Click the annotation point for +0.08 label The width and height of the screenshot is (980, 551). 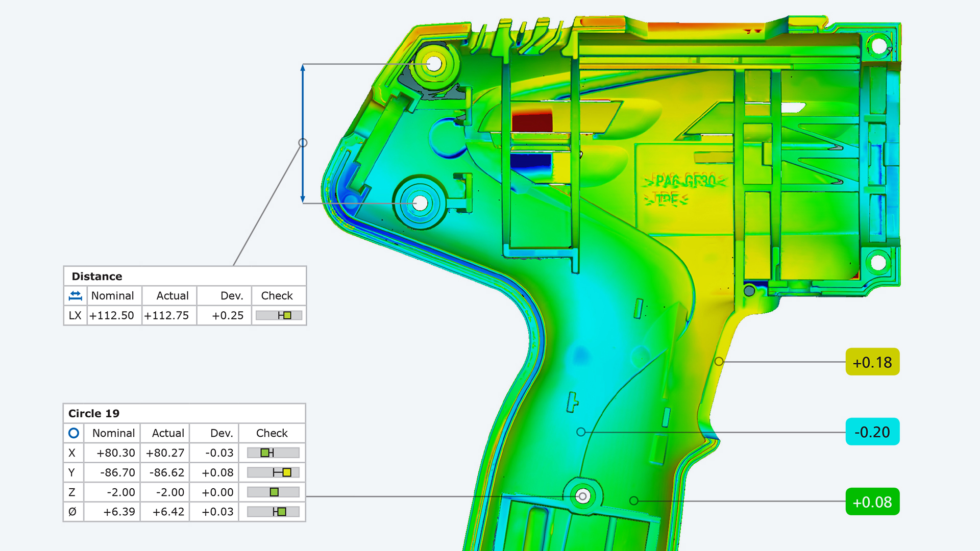tap(634, 501)
